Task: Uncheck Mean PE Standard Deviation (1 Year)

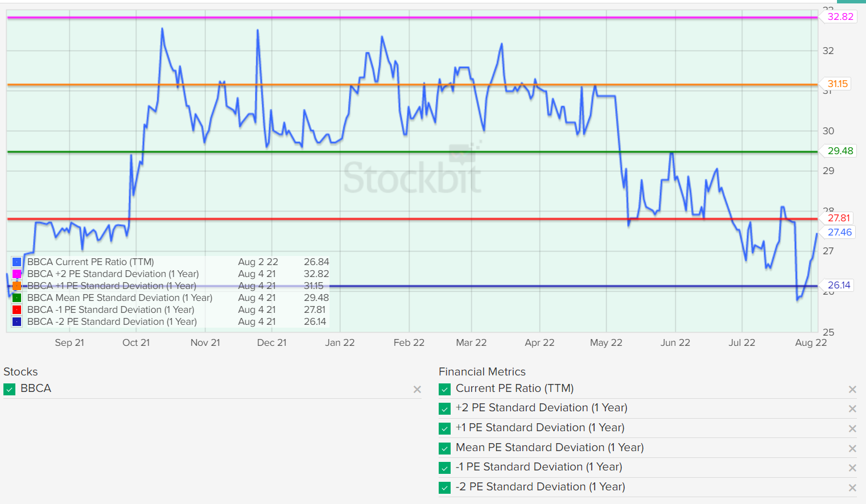Action: click(444, 448)
